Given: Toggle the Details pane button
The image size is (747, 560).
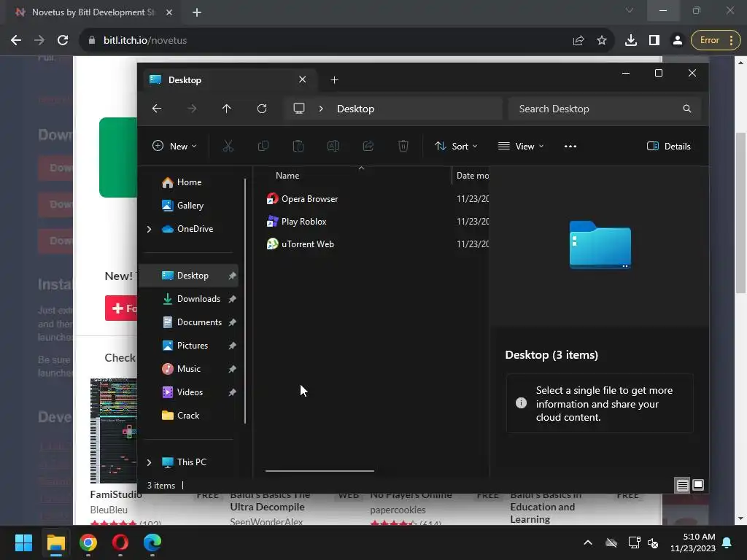Looking at the screenshot, I should (x=668, y=146).
